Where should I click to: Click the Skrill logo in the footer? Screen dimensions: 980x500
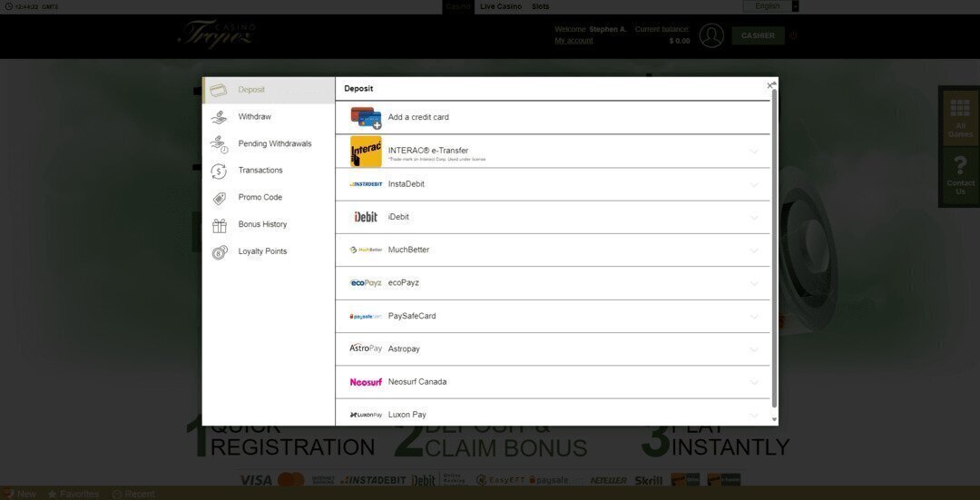pyautogui.click(x=648, y=480)
